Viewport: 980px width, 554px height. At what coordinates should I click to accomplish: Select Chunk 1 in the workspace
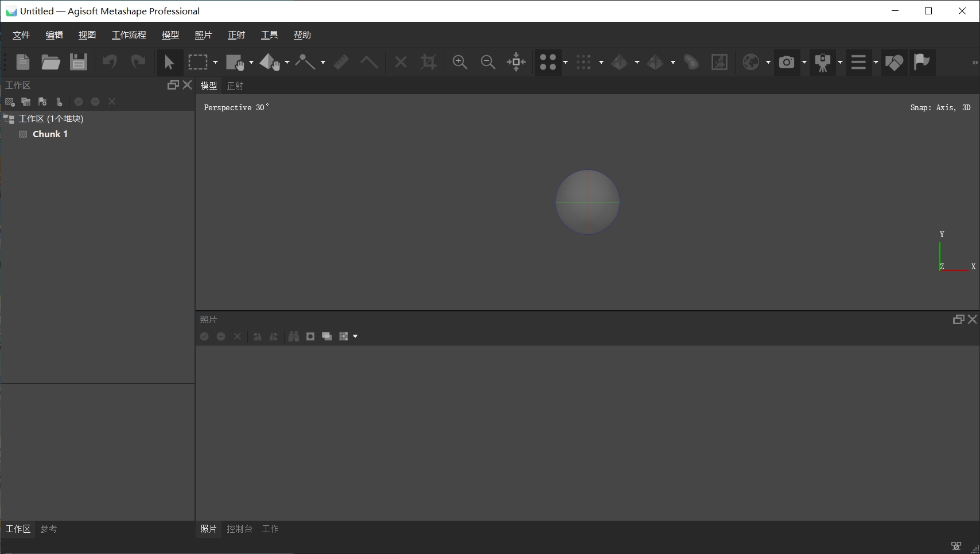click(50, 134)
